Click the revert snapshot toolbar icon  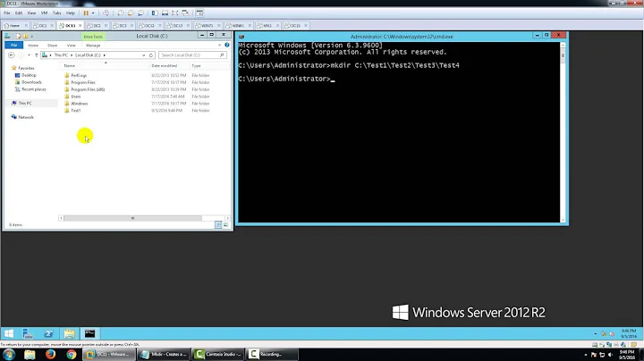coord(131,13)
